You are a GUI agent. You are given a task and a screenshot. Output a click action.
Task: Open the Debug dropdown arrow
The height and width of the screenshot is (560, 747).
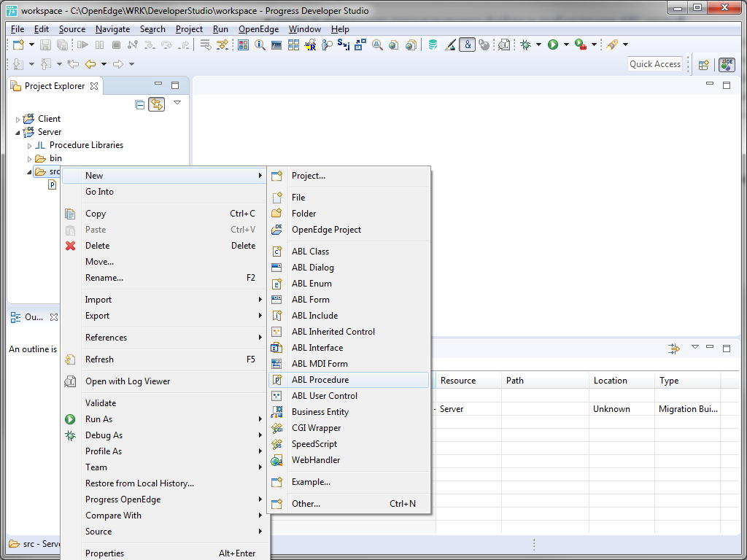pos(538,44)
